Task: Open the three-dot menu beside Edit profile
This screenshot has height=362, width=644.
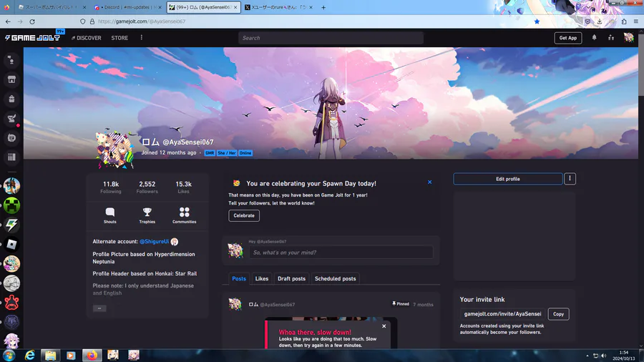Action: tap(570, 179)
